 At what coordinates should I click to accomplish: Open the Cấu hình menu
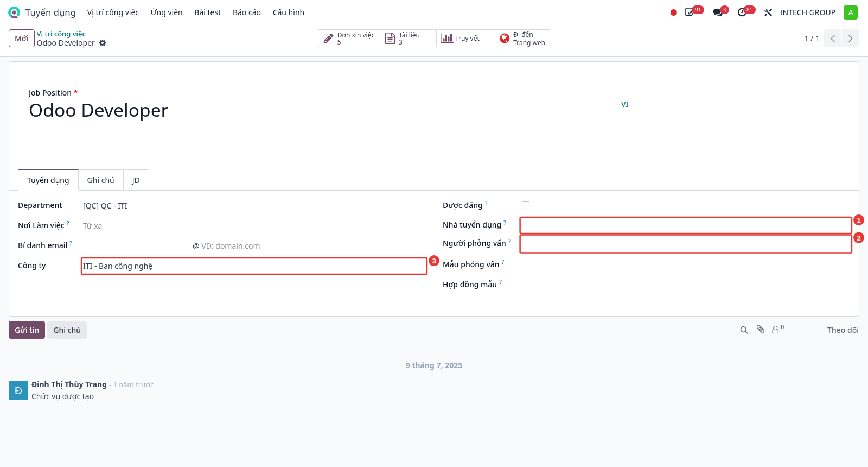click(x=289, y=12)
